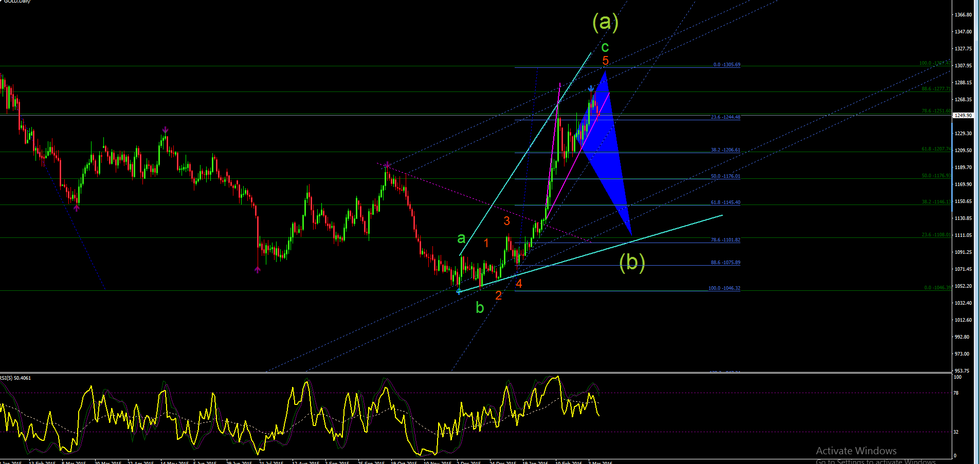Select the large (b) wave label
Viewport: 980px width, 464px height.
pyautogui.click(x=632, y=262)
